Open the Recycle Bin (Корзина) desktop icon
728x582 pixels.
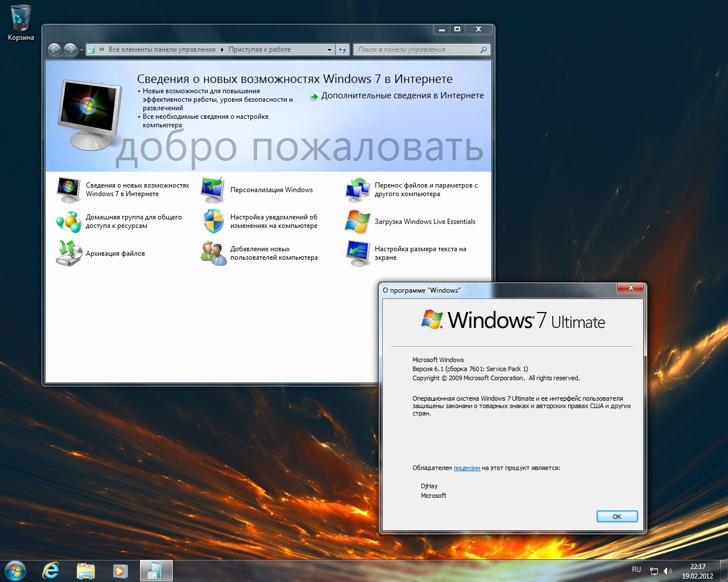click(x=21, y=23)
